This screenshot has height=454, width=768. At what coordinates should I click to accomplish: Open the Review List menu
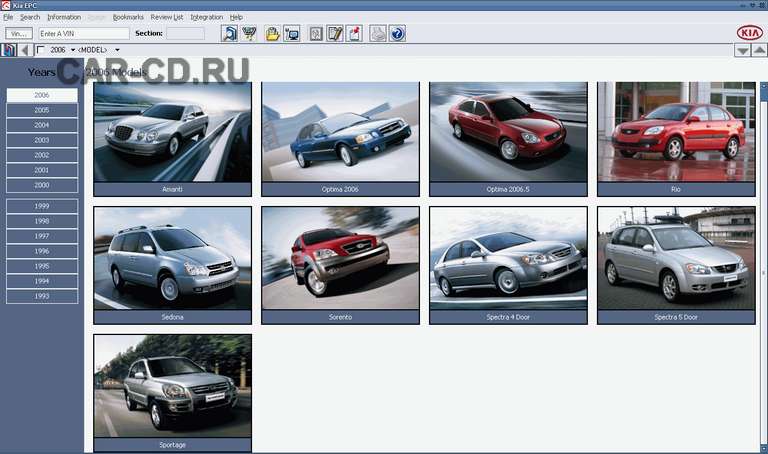[167, 17]
